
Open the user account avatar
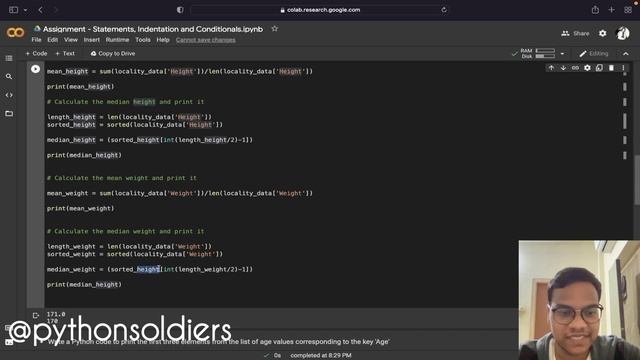pyautogui.click(x=622, y=33)
